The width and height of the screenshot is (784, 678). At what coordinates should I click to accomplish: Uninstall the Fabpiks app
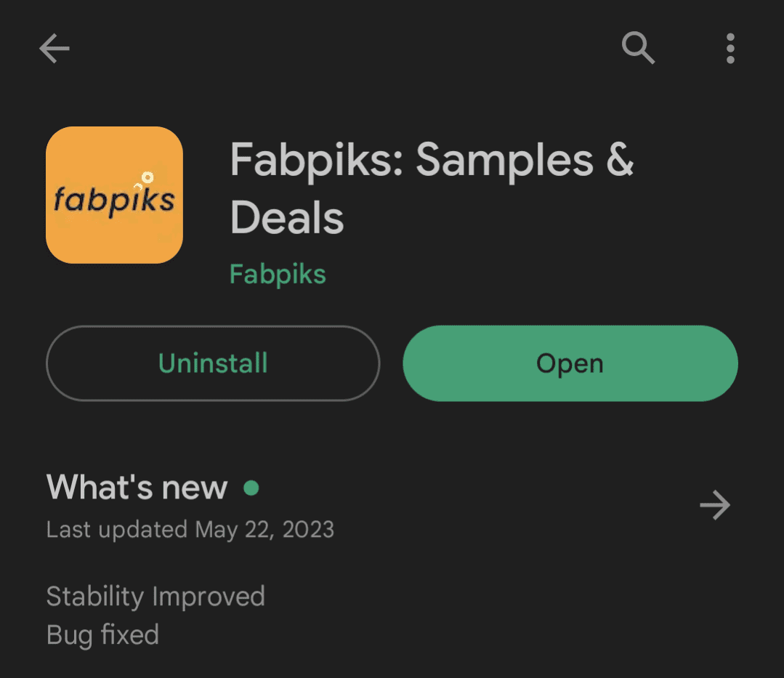coord(213,363)
